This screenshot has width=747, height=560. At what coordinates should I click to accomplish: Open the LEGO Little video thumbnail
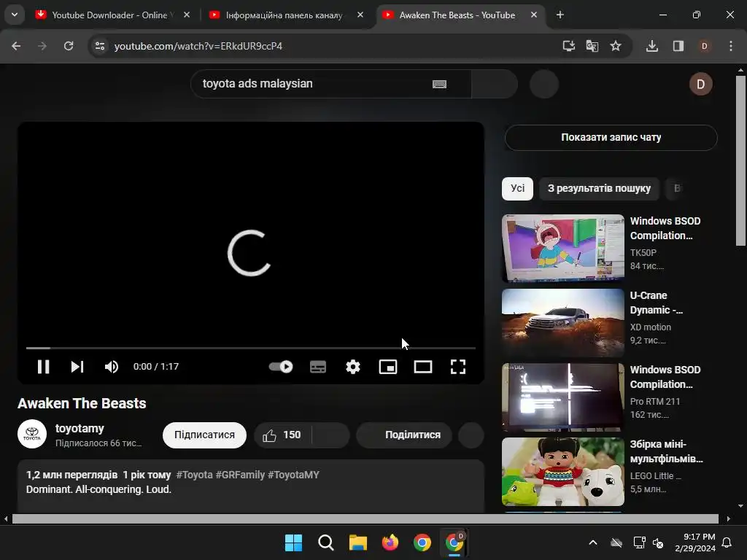(563, 472)
